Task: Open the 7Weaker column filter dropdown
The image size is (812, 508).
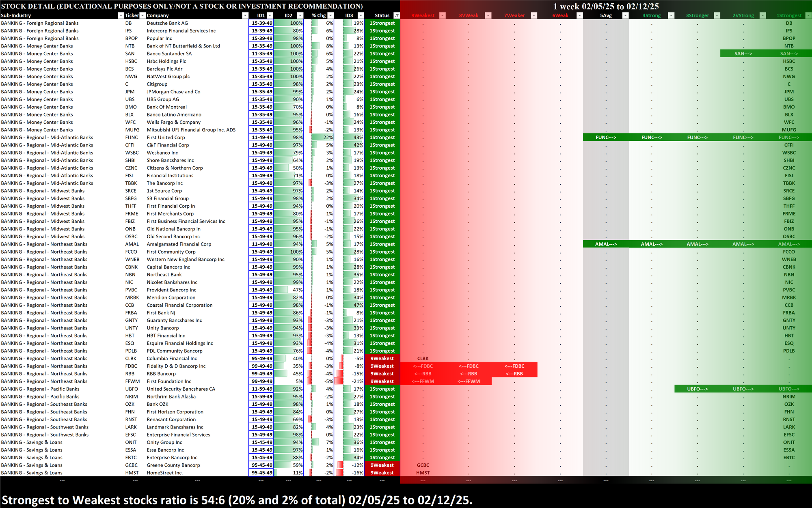Action: [534, 15]
